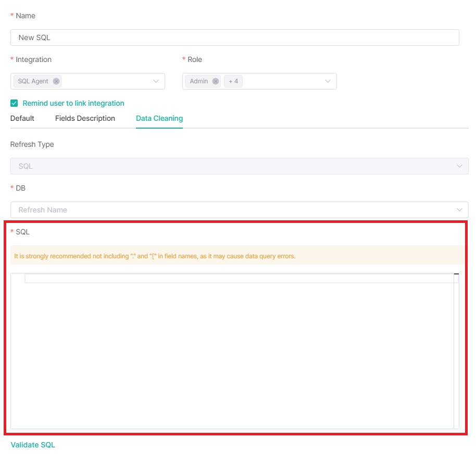Switch to the Fields Description tab
The width and height of the screenshot is (476, 463).
pos(84,118)
